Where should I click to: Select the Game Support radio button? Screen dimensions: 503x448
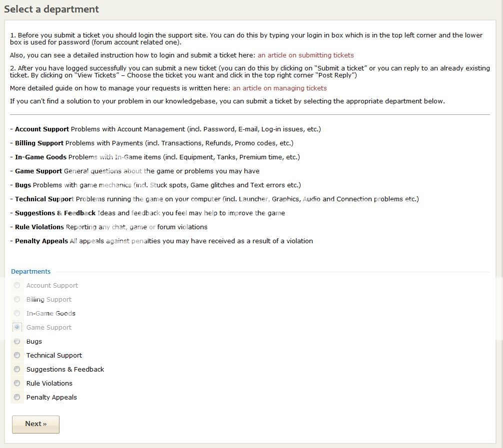(x=17, y=327)
